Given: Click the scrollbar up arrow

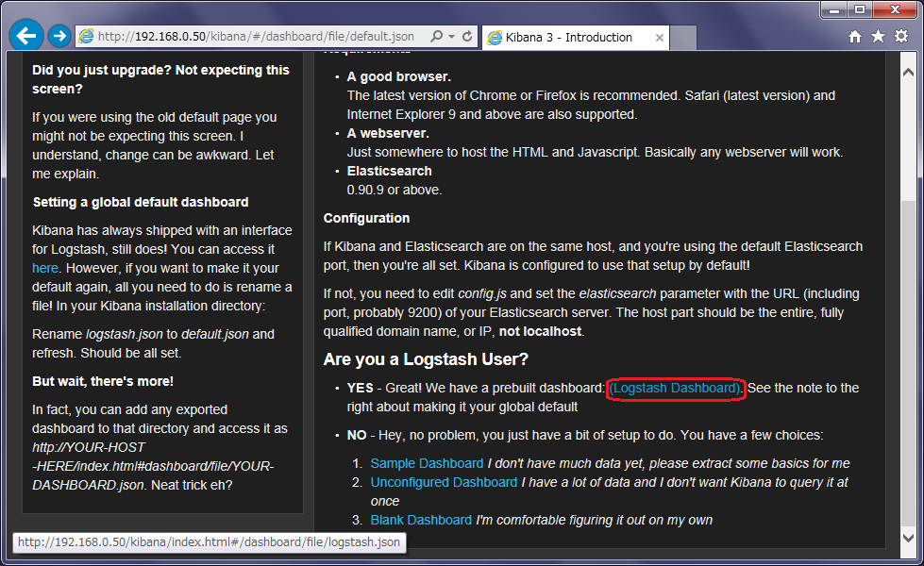Looking at the screenshot, I should (908, 72).
